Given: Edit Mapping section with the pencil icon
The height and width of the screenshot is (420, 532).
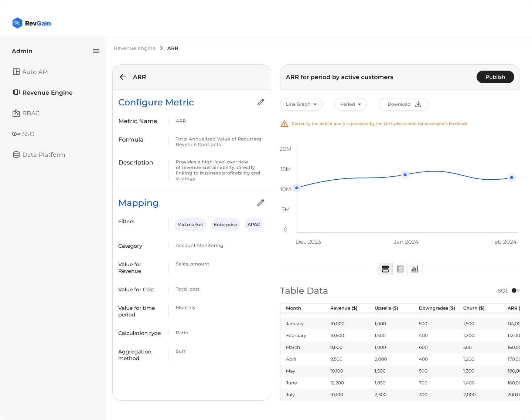Looking at the screenshot, I should tap(261, 203).
